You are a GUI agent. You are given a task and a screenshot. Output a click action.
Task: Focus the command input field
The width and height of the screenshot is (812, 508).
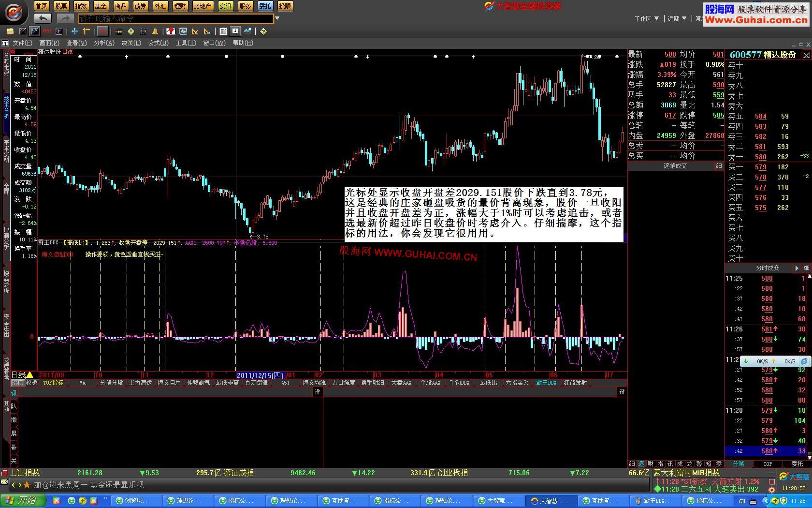tap(176, 18)
